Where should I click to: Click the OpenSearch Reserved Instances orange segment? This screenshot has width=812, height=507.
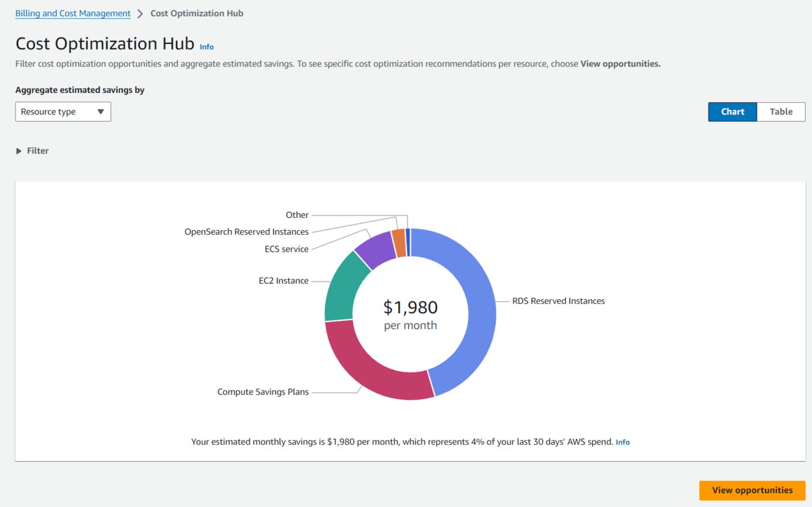(400, 242)
